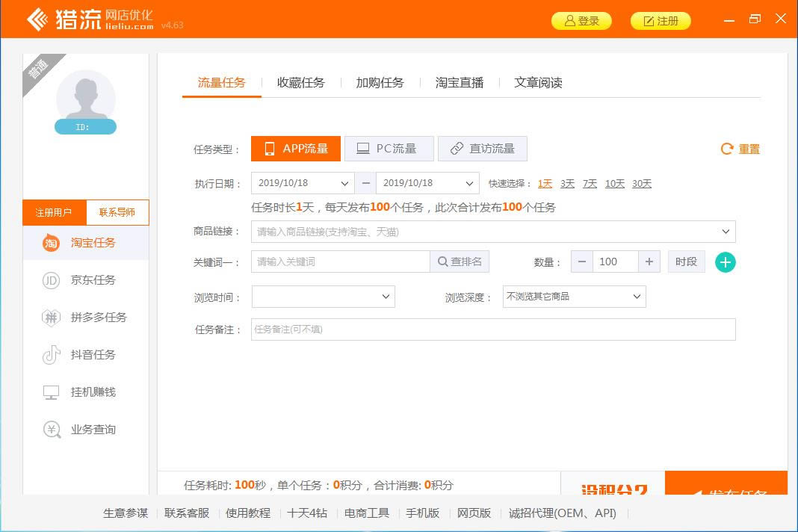Choose quick select 1天

[x=545, y=183]
